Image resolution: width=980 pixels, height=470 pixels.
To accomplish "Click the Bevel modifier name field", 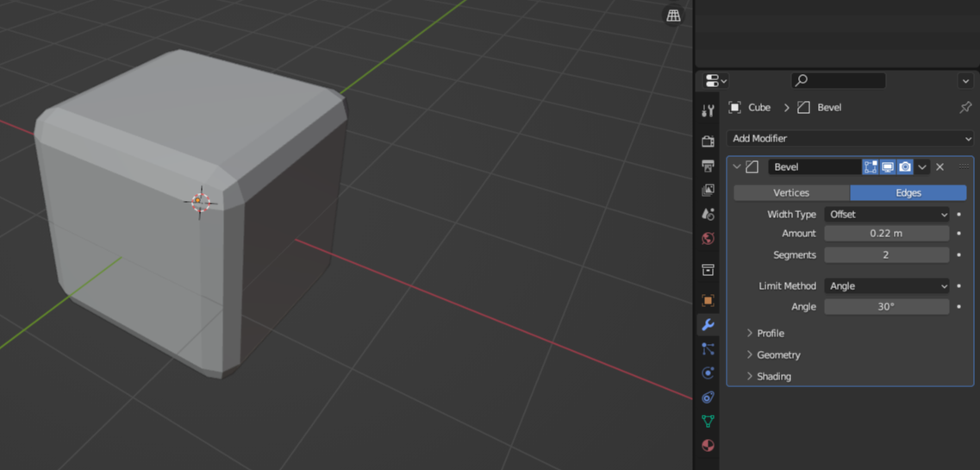I will pyautogui.click(x=815, y=167).
